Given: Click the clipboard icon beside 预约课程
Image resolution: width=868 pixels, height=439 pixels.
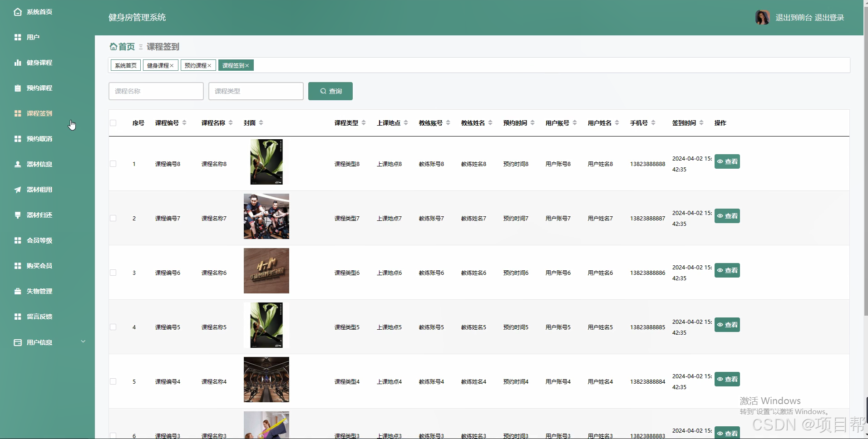Looking at the screenshot, I should click(18, 88).
